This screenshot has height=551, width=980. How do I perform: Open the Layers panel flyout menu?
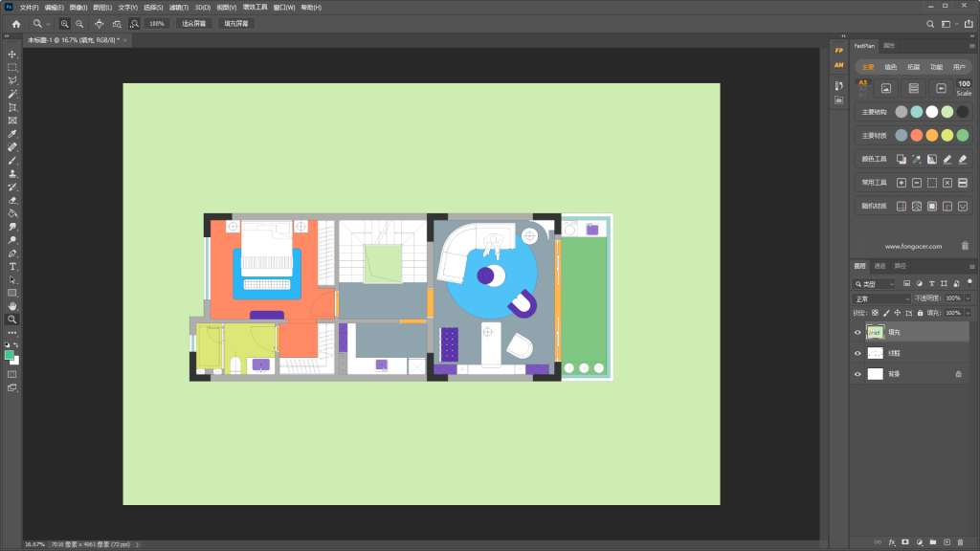[x=972, y=267]
